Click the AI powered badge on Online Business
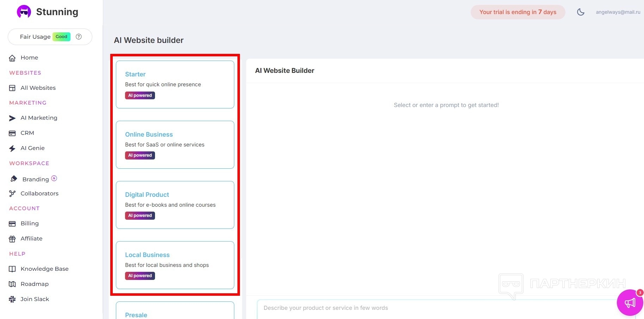Image resolution: width=644 pixels, height=319 pixels. click(140, 155)
